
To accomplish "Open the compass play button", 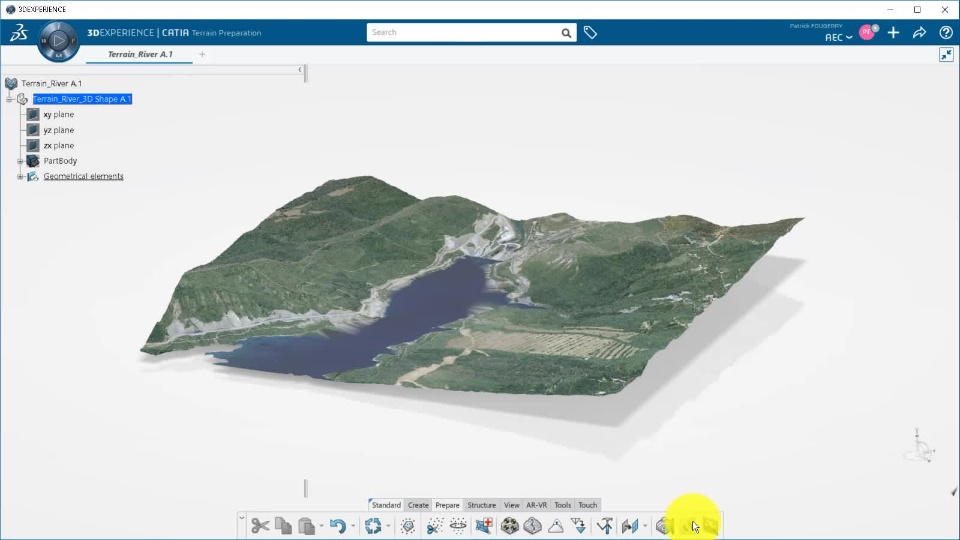I will [58, 41].
